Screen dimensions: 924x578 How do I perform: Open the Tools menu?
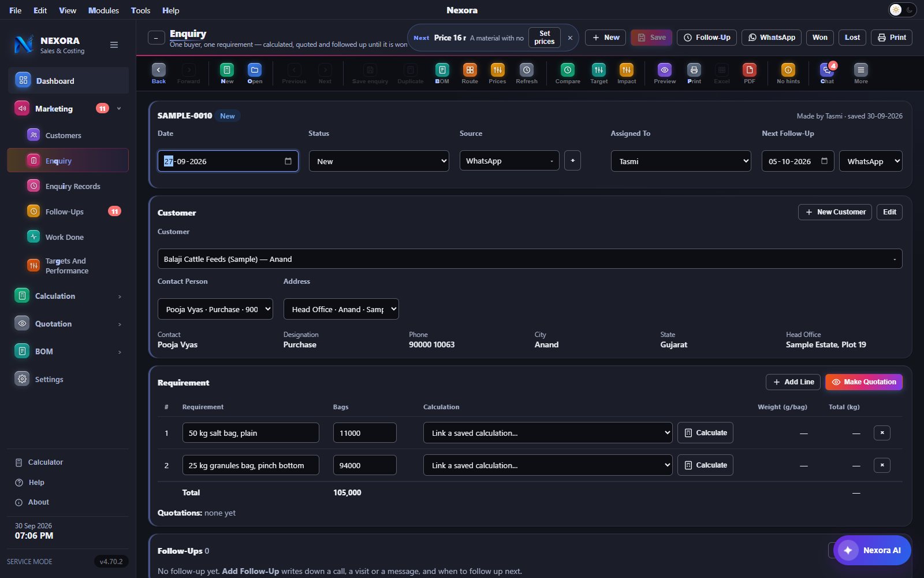tap(140, 10)
